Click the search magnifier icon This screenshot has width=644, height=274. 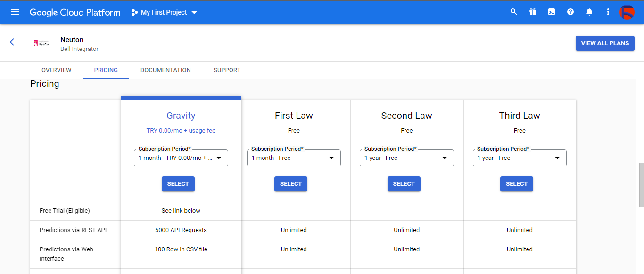(x=514, y=12)
